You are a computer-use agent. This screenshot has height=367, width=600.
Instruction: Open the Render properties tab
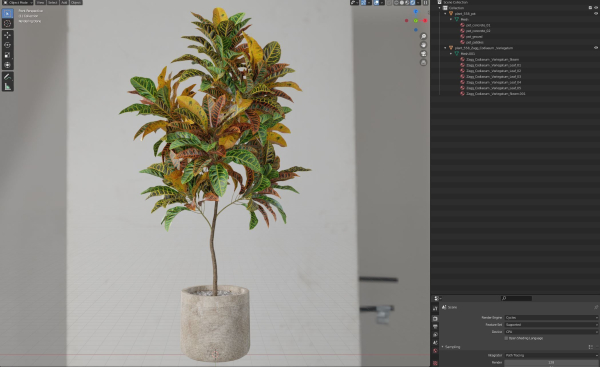tap(435, 319)
